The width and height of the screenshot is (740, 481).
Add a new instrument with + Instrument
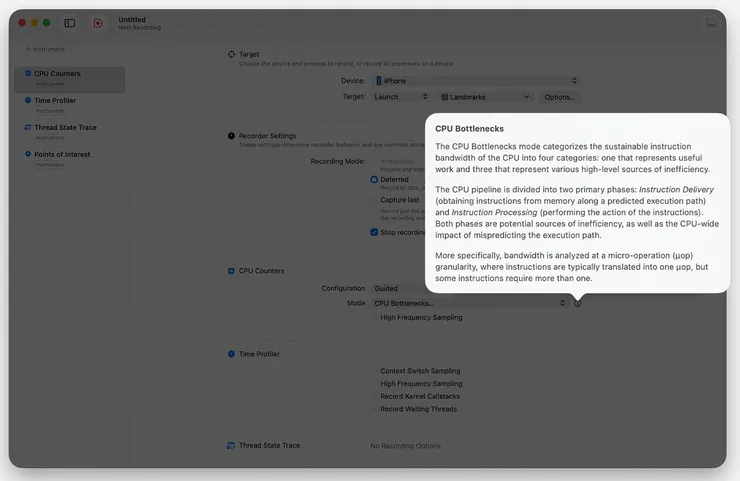(x=45, y=49)
